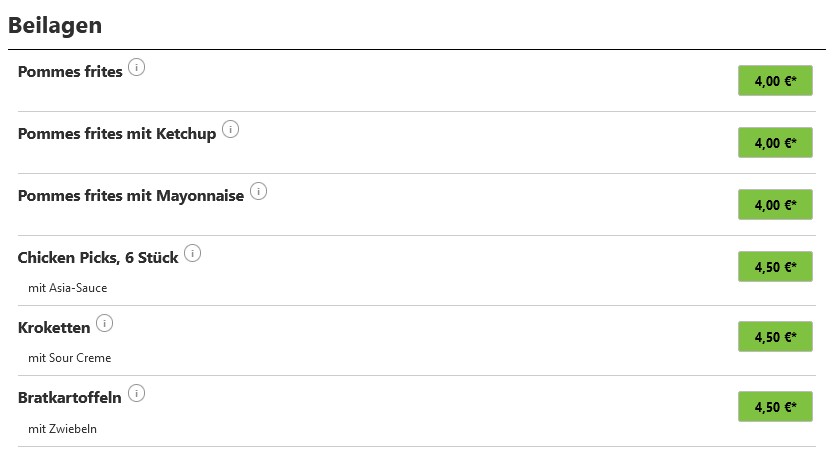
Task: Add Kroketten using its 4,50 € button
Action: (x=775, y=337)
